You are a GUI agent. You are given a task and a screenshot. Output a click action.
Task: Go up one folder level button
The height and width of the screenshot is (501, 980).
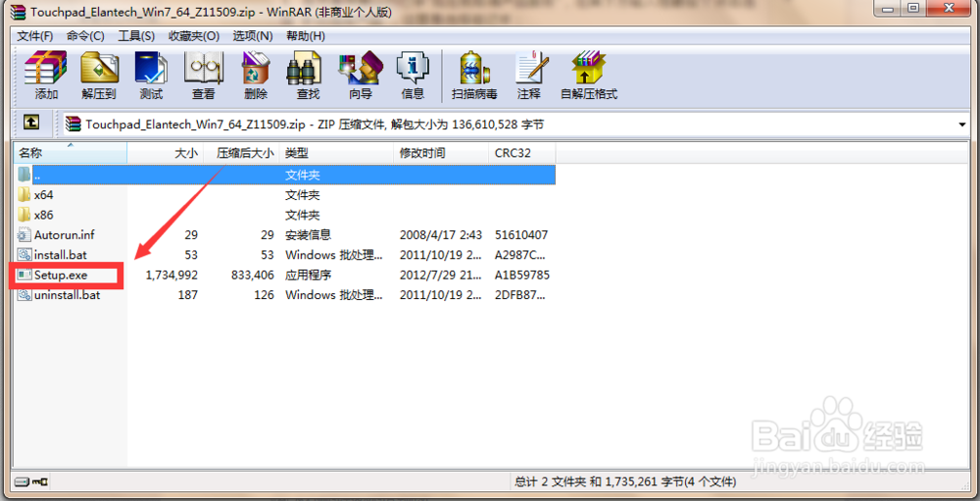[x=31, y=124]
